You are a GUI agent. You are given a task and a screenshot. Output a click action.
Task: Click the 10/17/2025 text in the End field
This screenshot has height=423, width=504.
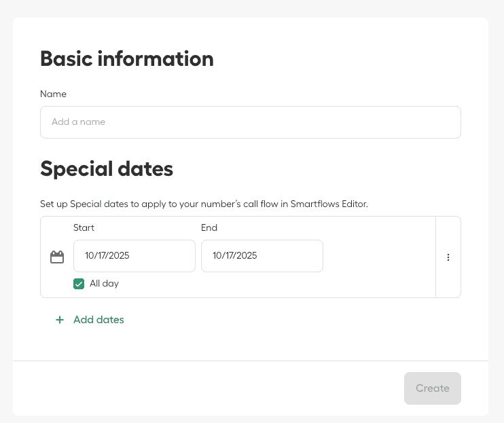coord(235,256)
